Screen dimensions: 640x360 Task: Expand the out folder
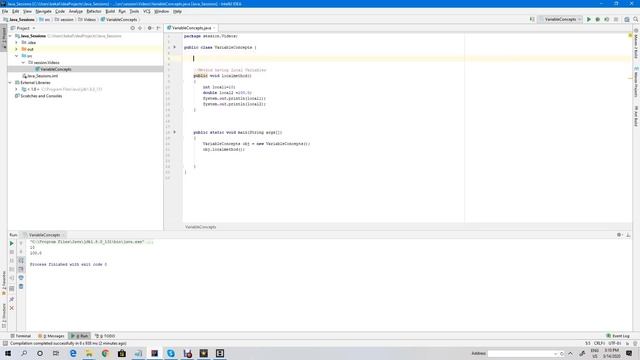(17, 49)
